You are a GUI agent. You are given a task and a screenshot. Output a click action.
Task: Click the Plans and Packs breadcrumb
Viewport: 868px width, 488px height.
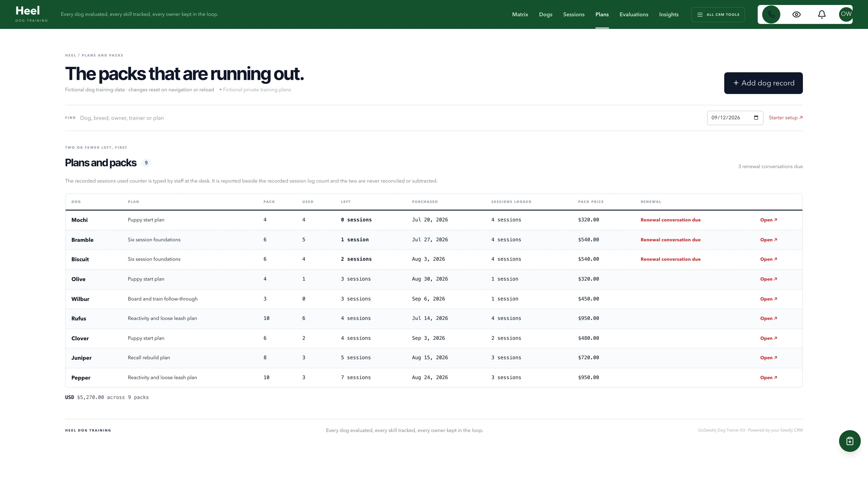tap(102, 55)
